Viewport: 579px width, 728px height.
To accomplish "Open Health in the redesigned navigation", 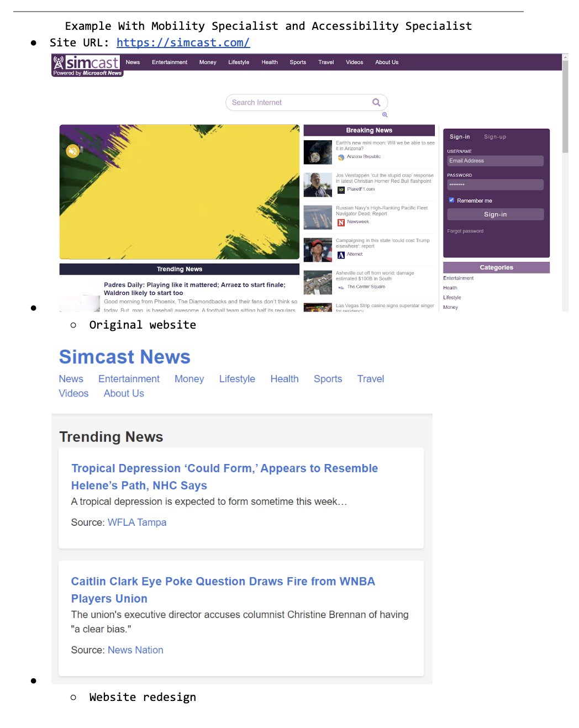I will click(285, 379).
